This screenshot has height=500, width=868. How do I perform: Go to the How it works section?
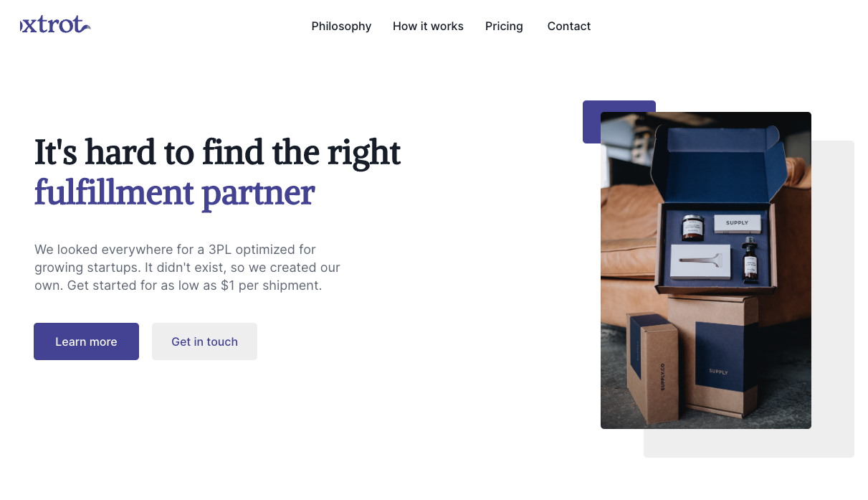pos(428,27)
